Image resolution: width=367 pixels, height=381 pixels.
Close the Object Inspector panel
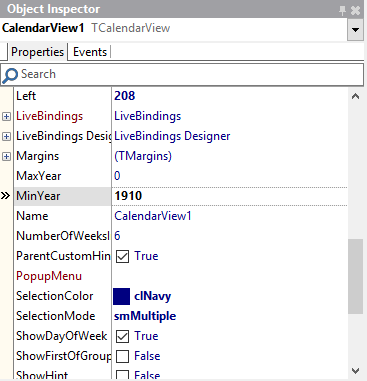pos(356,10)
